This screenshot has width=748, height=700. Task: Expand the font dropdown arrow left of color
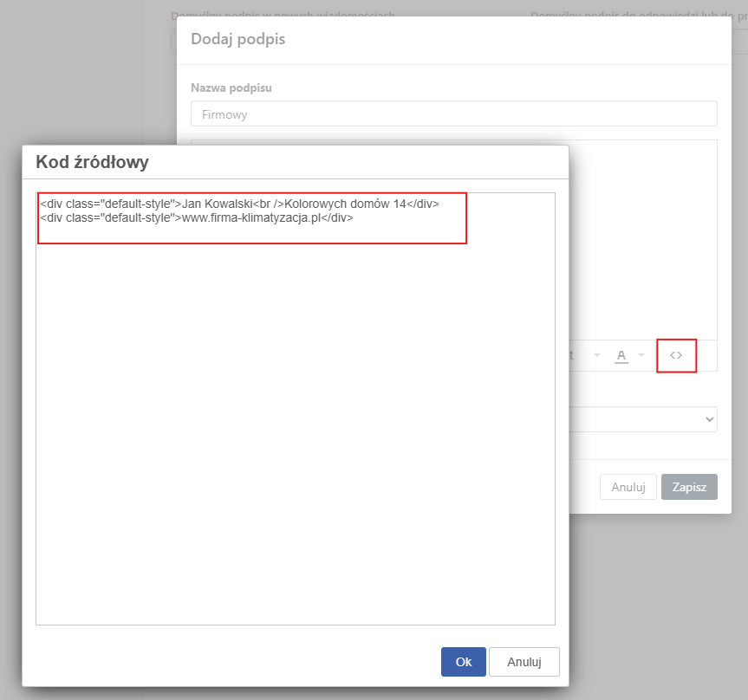pyautogui.click(x=597, y=355)
